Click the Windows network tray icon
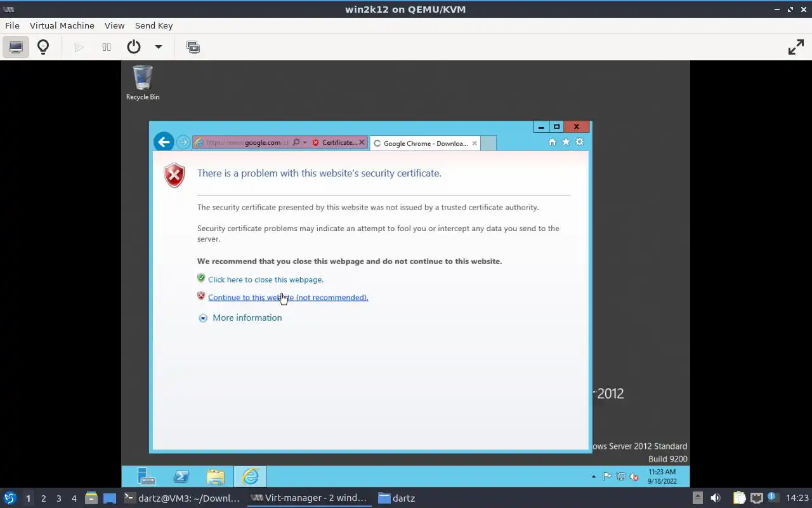This screenshot has height=508, width=812. point(620,476)
